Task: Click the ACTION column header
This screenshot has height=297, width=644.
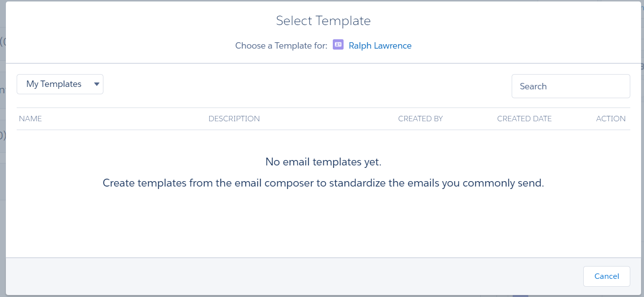Action: pyautogui.click(x=610, y=119)
